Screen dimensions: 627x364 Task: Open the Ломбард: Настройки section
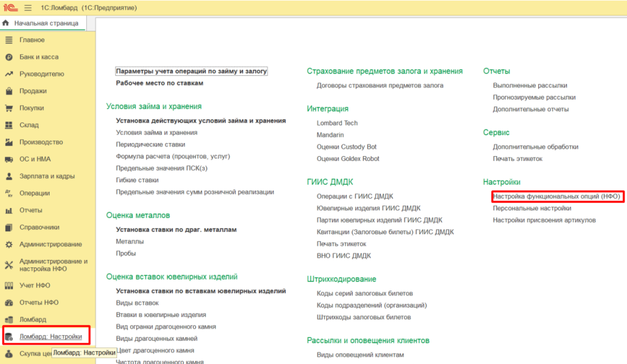pos(50,336)
